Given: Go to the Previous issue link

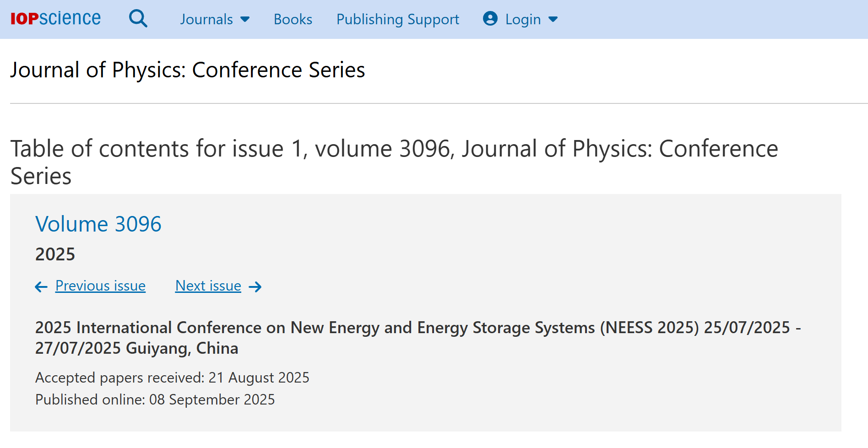Looking at the screenshot, I should [x=100, y=286].
